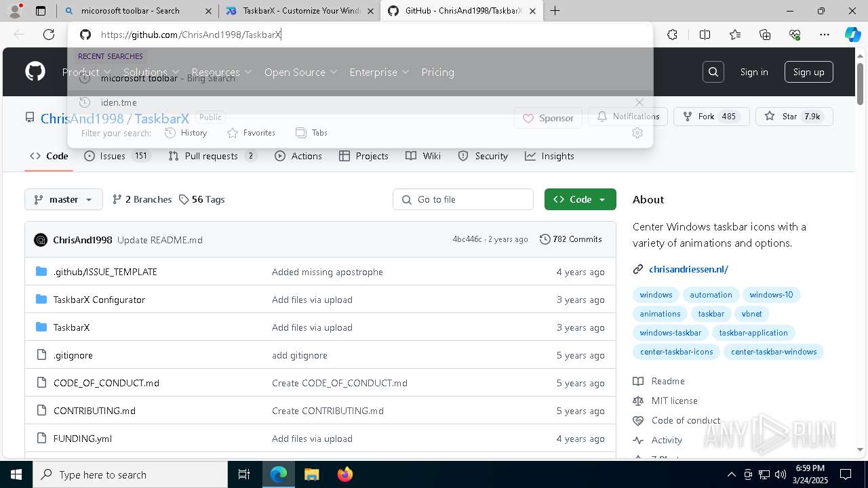Open the volume speaker tray icon
Viewport: 868px width, 488px height.
pyautogui.click(x=781, y=474)
